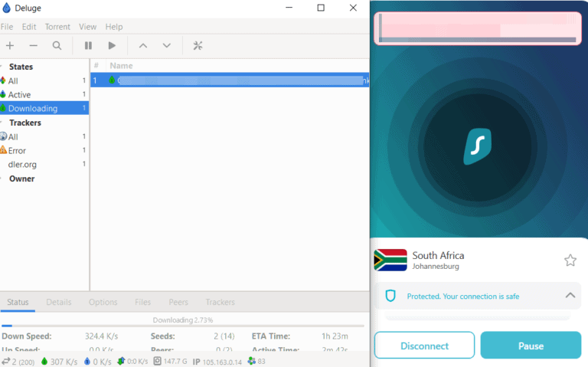The height and width of the screenshot is (367, 588).
Task: Click the Down Speed 324.4 K/s value
Action: click(101, 336)
